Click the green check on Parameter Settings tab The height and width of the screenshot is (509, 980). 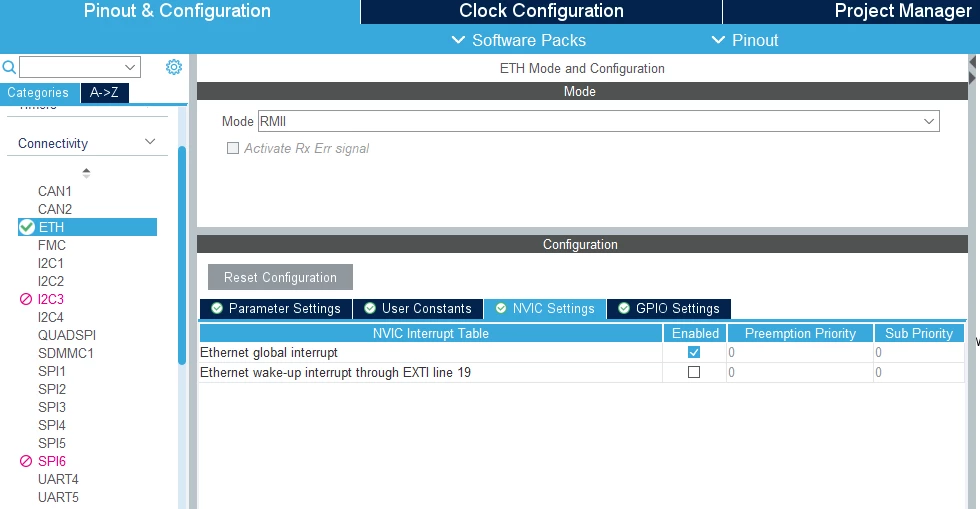(217, 308)
